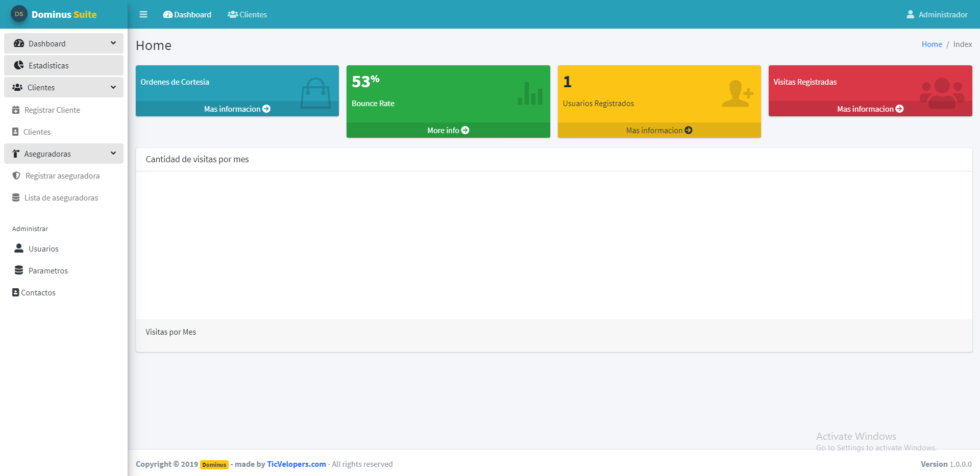Open Dashboard in the top navigation bar

187,14
